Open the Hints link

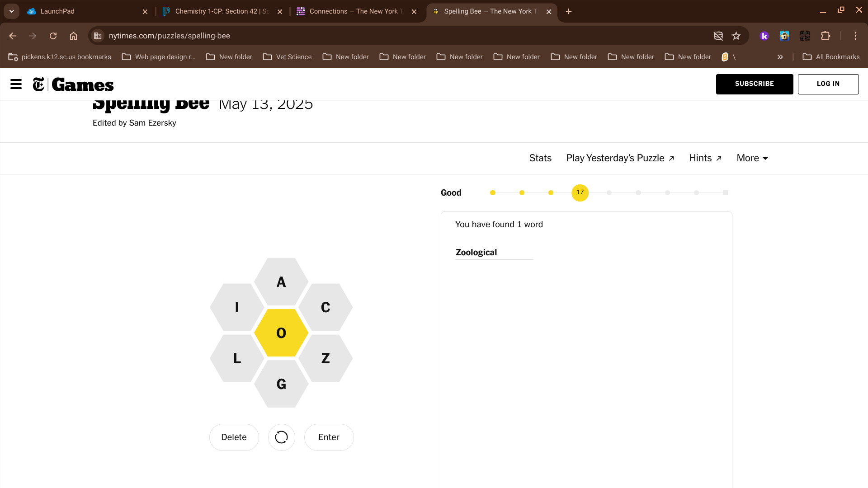[x=705, y=158]
